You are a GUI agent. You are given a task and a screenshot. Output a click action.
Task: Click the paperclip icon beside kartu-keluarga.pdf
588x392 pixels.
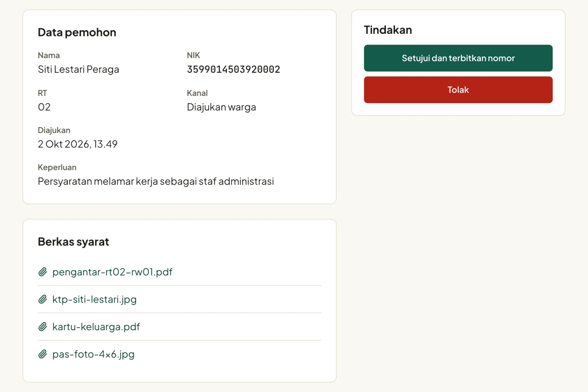click(x=43, y=327)
